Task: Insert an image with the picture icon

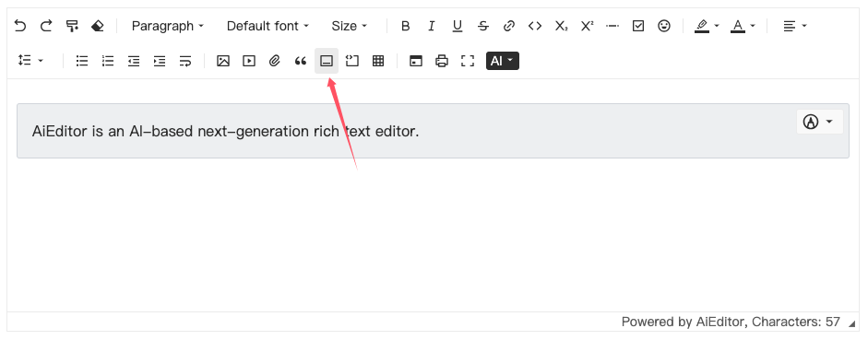Action: [223, 62]
